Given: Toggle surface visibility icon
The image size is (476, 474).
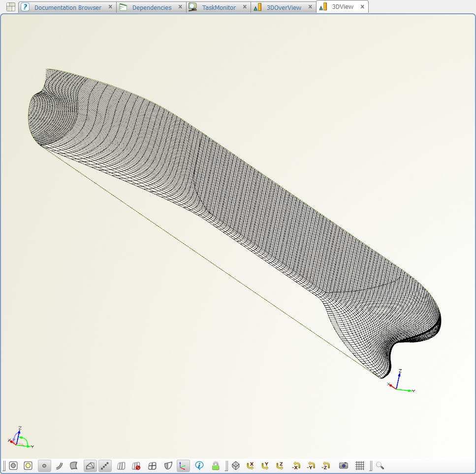Looking at the screenshot, I should tap(74, 466).
